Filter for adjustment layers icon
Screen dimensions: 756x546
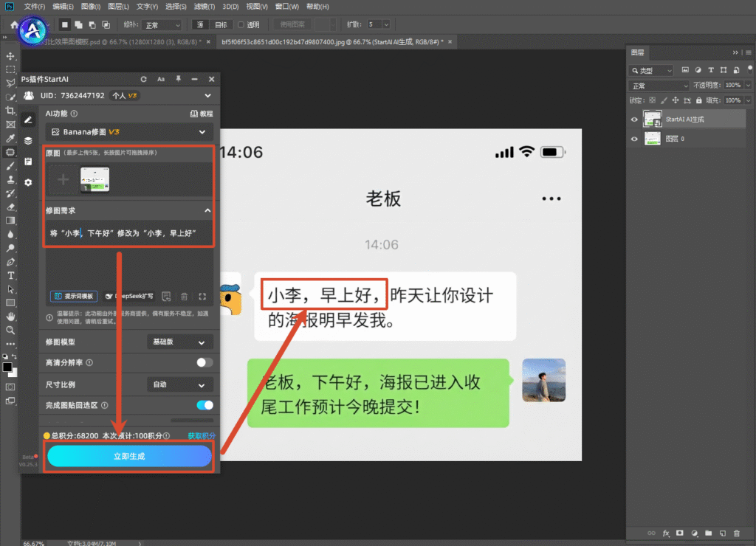[698, 70]
